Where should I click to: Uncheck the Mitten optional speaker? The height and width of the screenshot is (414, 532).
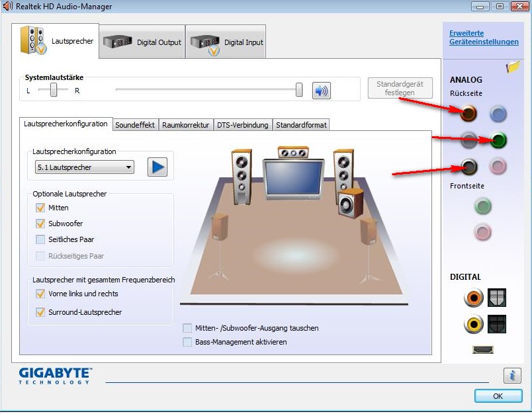pyautogui.click(x=40, y=208)
